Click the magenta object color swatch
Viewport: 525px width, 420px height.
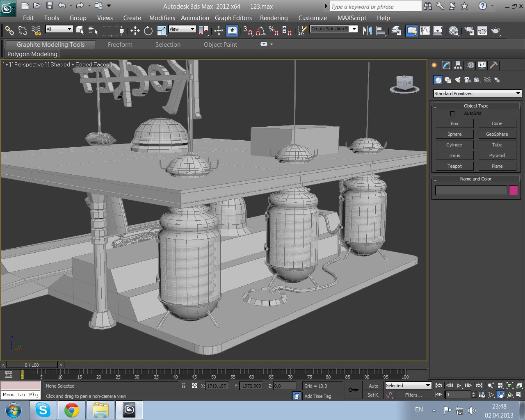point(513,190)
